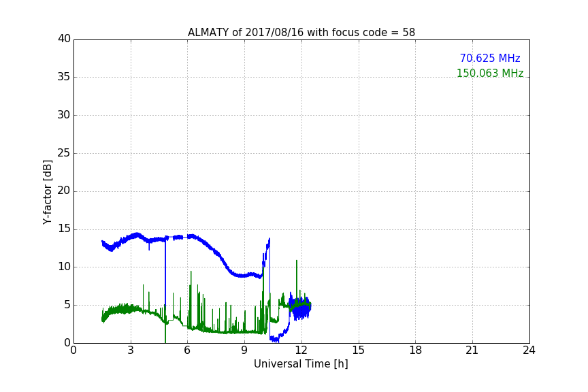Click the y-axis tick label '35'
The height and width of the screenshot is (392, 588).
(x=64, y=77)
